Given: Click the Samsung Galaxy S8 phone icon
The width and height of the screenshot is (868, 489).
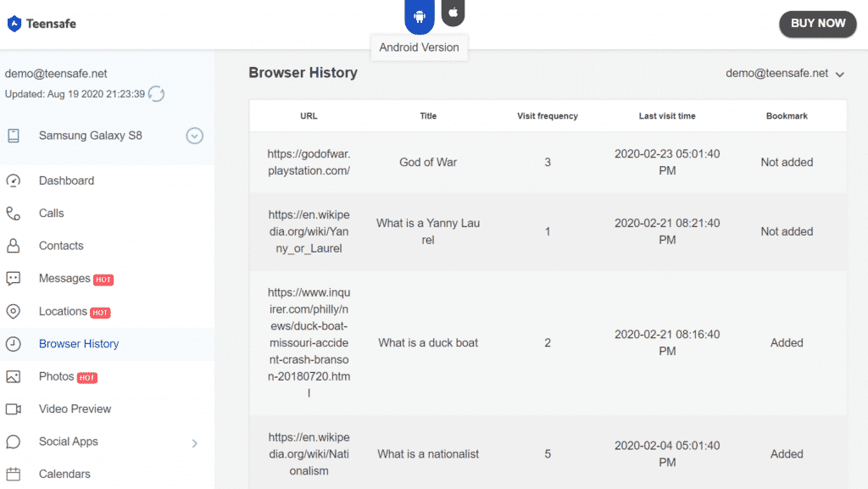Looking at the screenshot, I should pyautogui.click(x=14, y=136).
